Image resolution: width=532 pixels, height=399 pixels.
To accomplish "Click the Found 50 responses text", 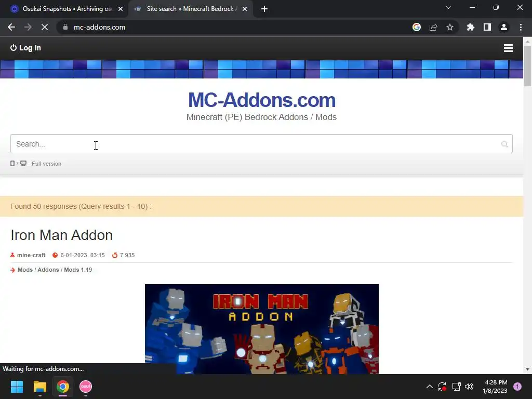I will [81, 206].
